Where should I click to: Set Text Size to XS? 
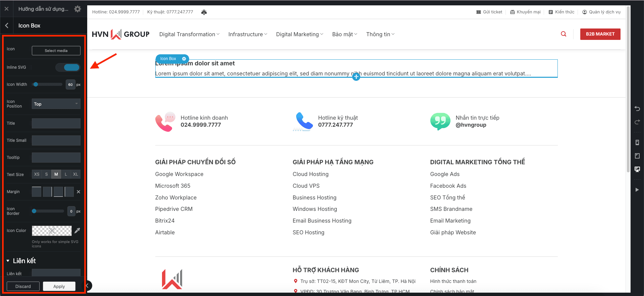click(x=37, y=174)
